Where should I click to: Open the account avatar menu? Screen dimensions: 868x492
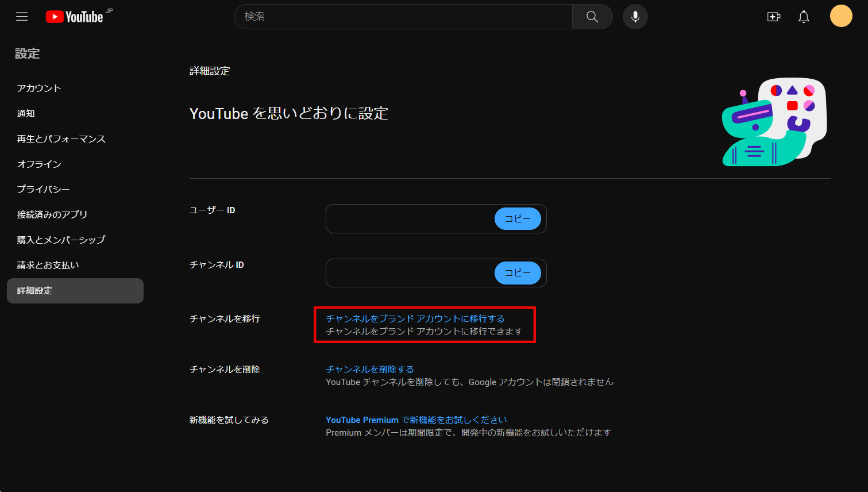pos(840,16)
